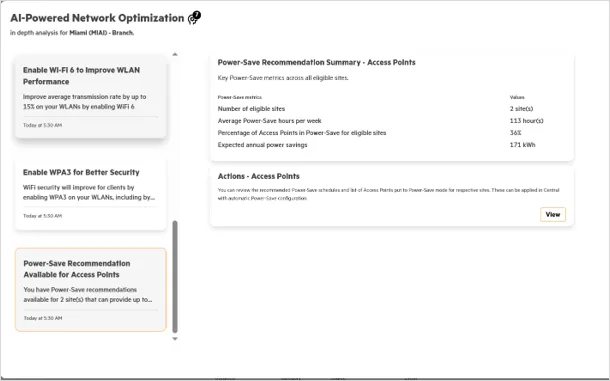Click the AI insights icon with the 7 badge
This screenshot has height=381, width=610.
coord(194,18)
